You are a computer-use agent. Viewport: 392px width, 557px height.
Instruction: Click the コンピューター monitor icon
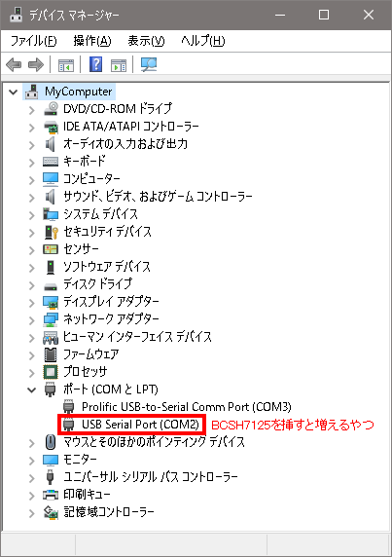[x=51, y=179]
